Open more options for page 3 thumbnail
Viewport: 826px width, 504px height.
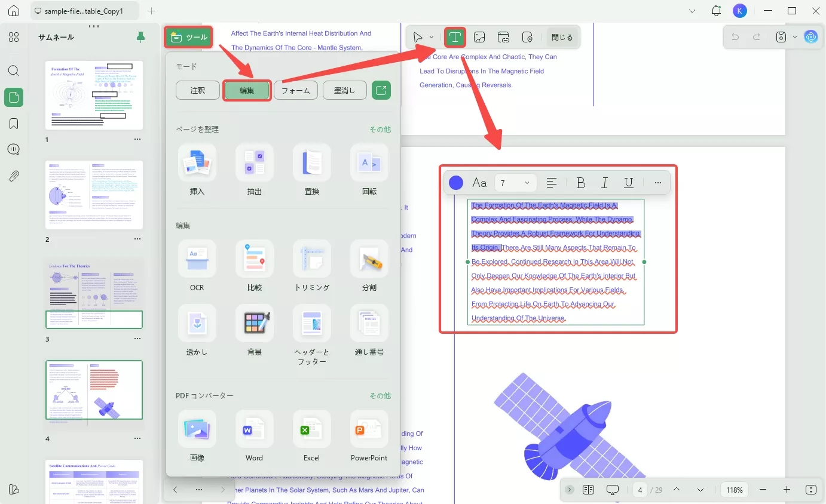point(137,339)
